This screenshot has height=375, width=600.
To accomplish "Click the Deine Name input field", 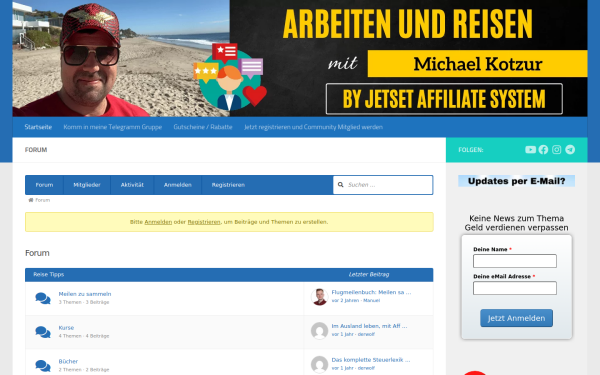I will (x=515, y=261).
